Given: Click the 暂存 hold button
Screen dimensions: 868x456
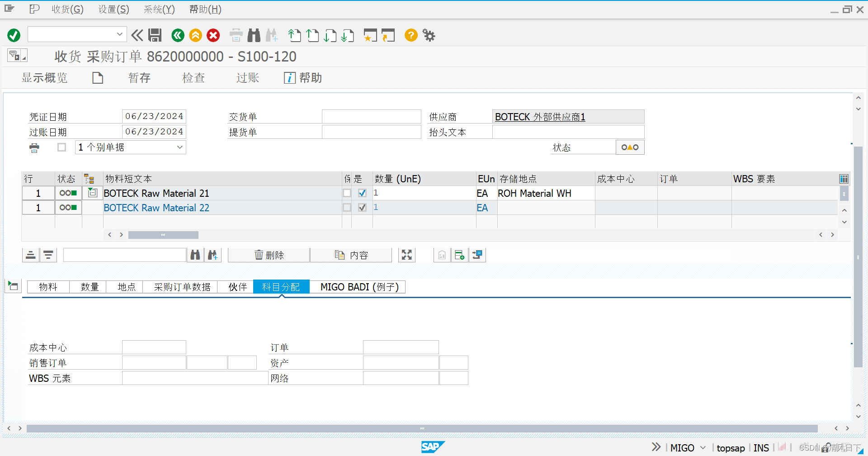Looking at the screenshot, I should pos(139,78).
